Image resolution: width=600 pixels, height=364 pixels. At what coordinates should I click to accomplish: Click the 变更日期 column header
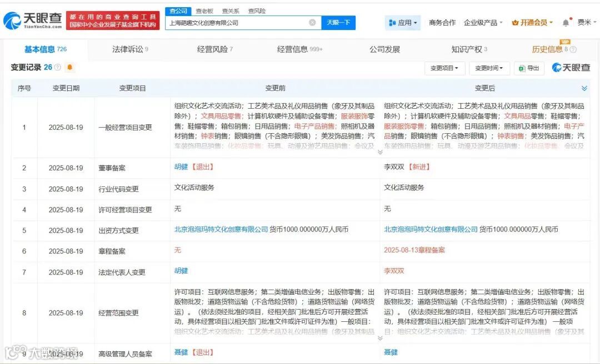pyautogui.click(x=66, y=88)
